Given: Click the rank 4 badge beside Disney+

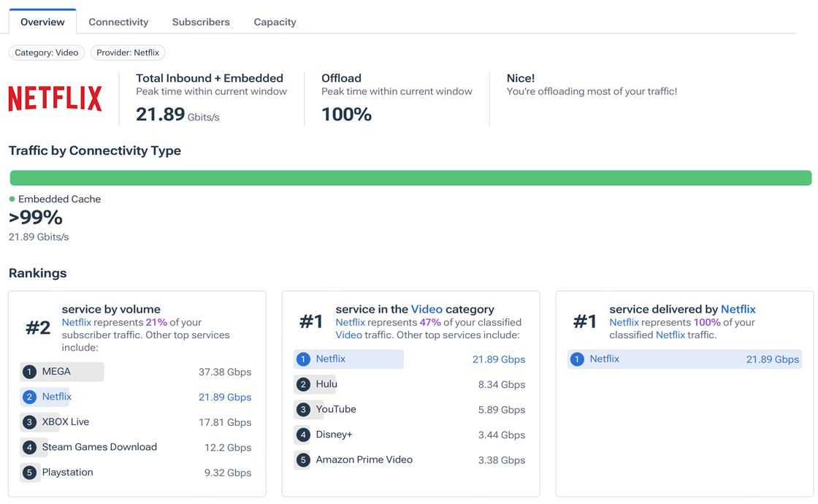Looking at the screenshot, I should coord(302,434).
